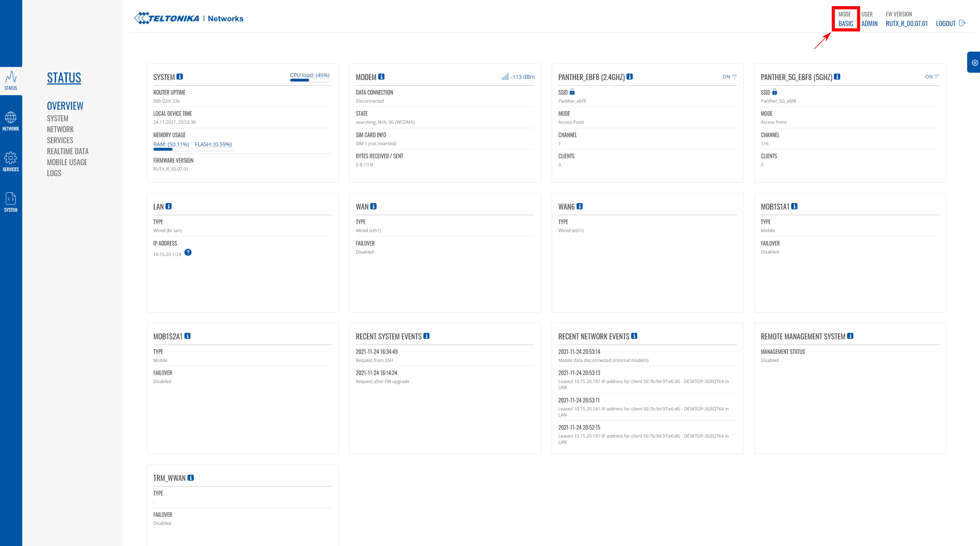Image resolution: width=980 pixels, height=546 pixels.
Task: Click the STATUS heading link
Action: click(x=64, y=78)
